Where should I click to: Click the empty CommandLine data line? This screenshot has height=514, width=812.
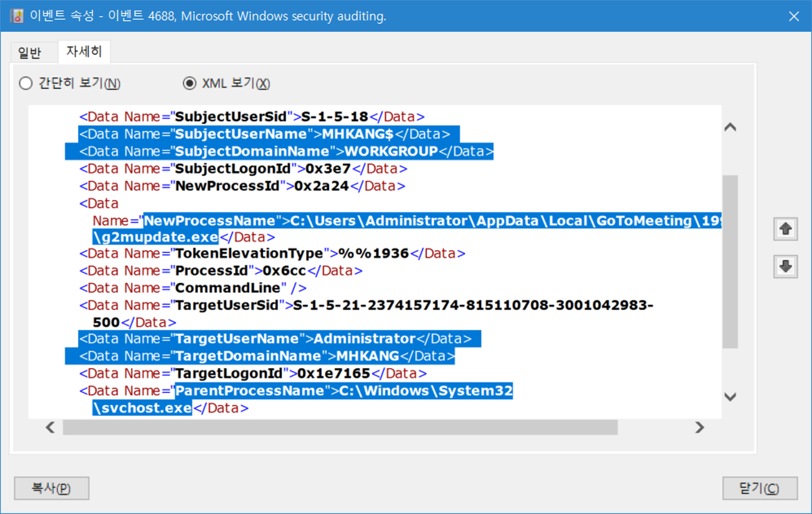pyautogui.click(x=193, y=288)
